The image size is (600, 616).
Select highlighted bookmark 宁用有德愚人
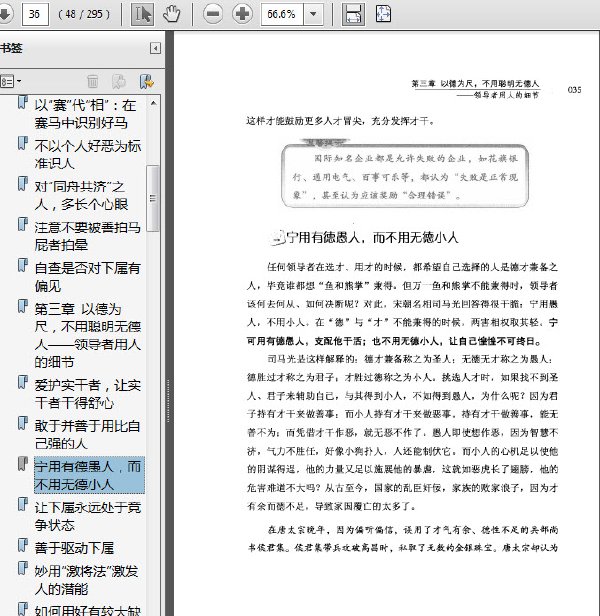point(89,475)
